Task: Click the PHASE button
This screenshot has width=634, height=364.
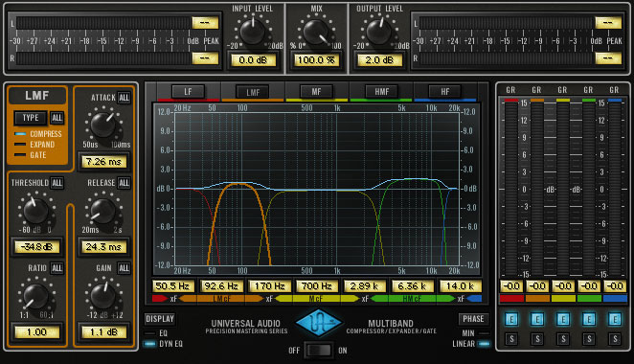Action: 473,319
